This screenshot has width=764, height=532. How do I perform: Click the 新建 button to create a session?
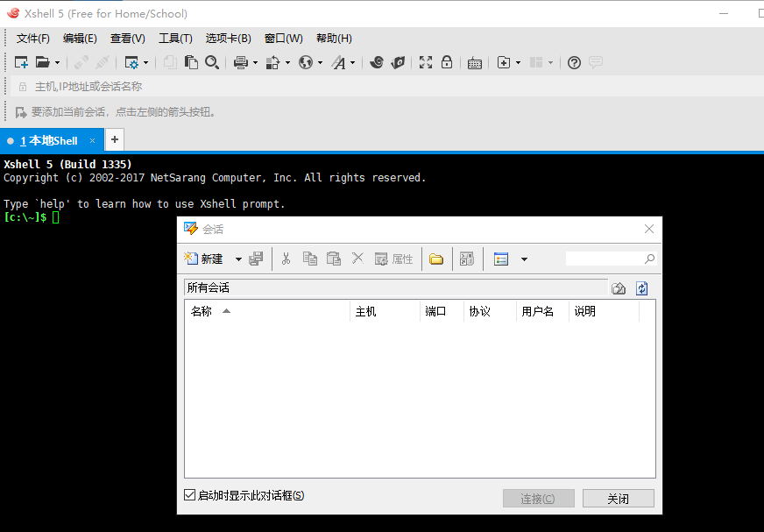(204, 259)
